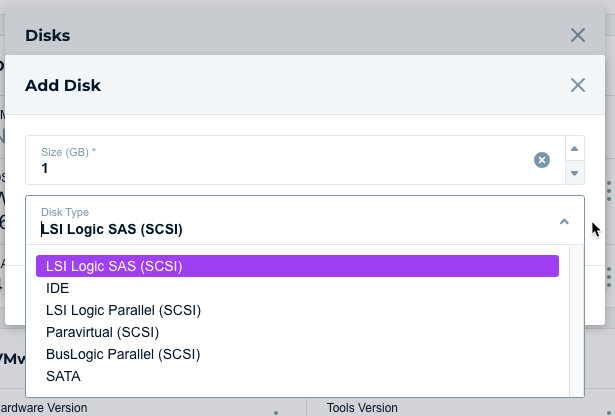Close the Add Disk dialog

tap(577, 85)
